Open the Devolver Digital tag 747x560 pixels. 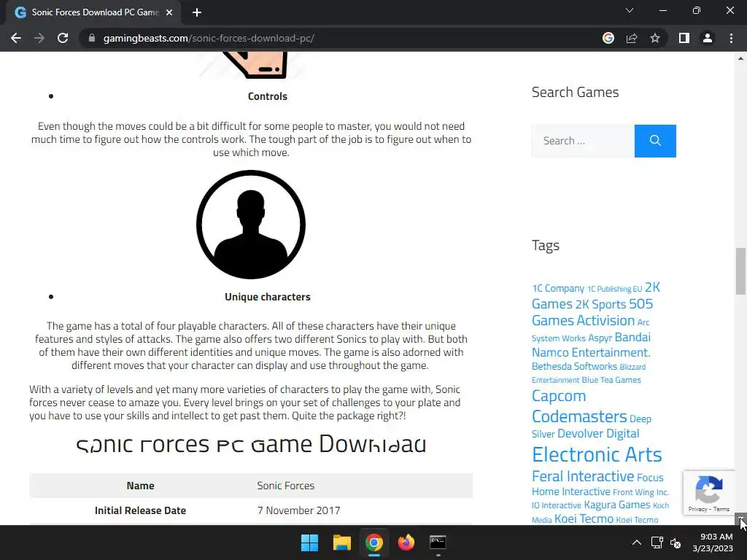pos(598,434)
